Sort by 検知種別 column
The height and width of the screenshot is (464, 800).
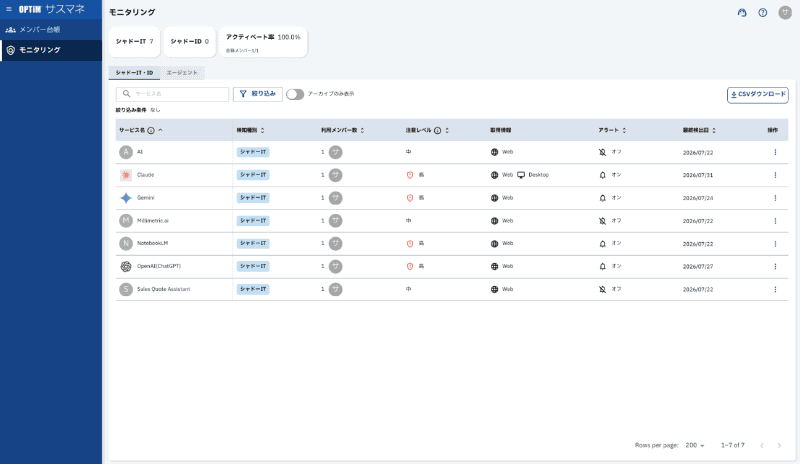[x=262, y=131]
